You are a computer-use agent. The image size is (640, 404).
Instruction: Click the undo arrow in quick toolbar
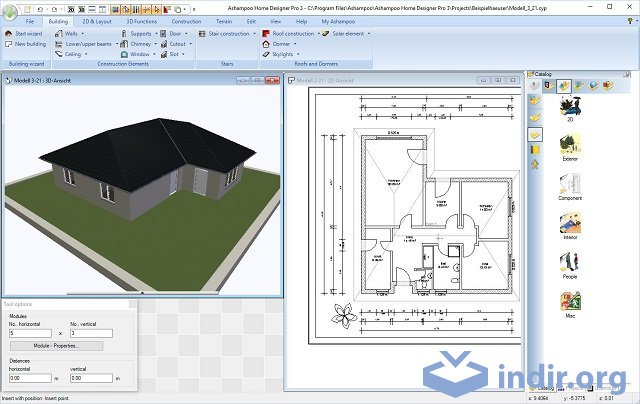[40, 9]
